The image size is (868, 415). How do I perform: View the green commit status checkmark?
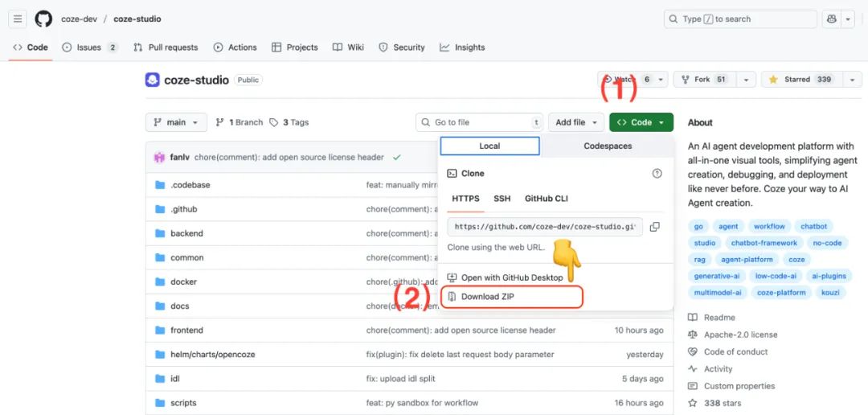(396, 158)
